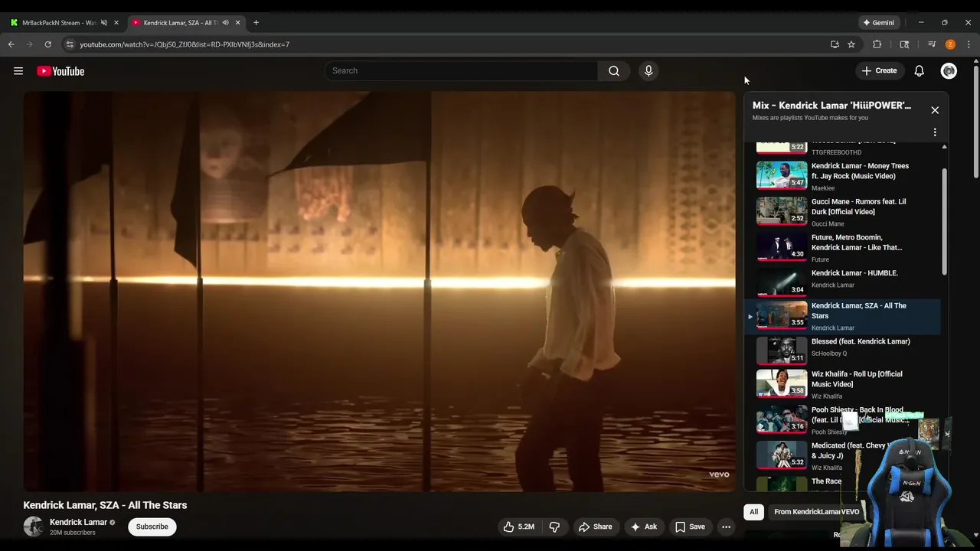Switch to MrBackPackN Stream tab

(59, 23)
